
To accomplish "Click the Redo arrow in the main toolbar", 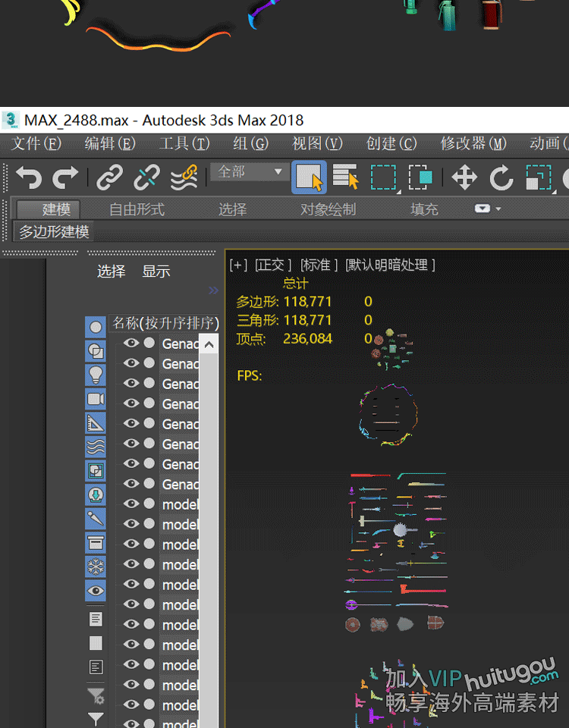I will [x=65, y=177].
